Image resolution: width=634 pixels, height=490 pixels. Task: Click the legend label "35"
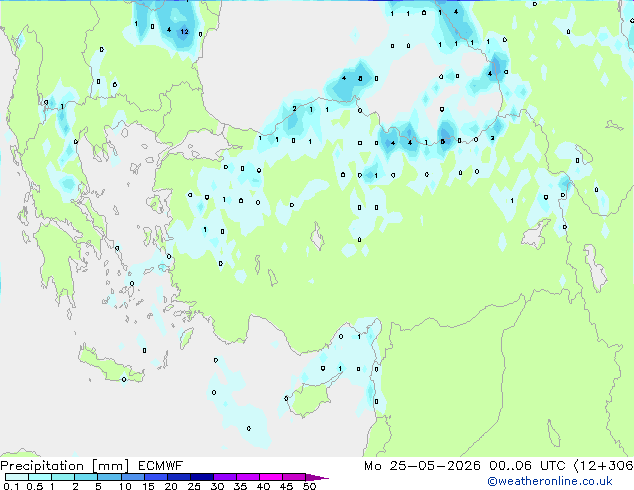(240, 486)
